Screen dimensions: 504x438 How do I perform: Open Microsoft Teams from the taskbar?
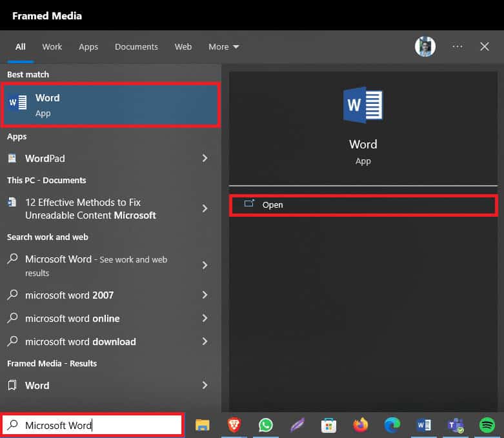(456, 426)
